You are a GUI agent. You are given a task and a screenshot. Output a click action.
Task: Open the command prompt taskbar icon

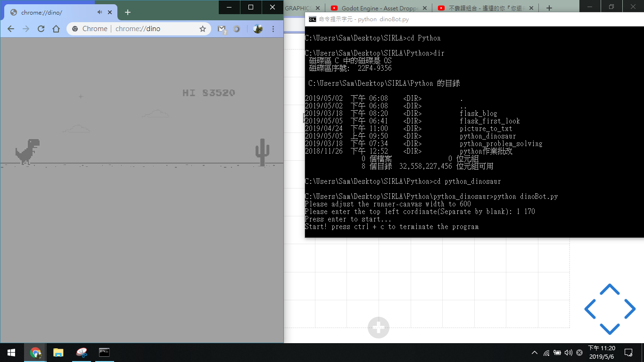click(x=104, y=353)
